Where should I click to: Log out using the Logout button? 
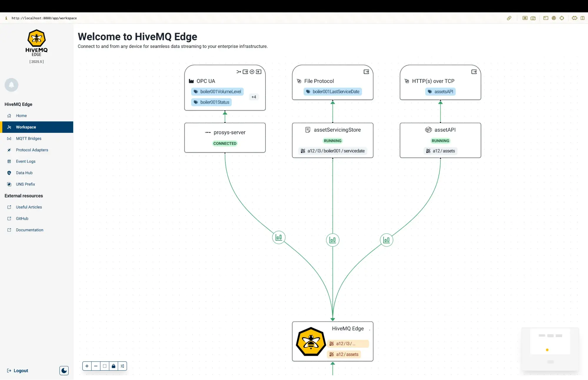18,371
